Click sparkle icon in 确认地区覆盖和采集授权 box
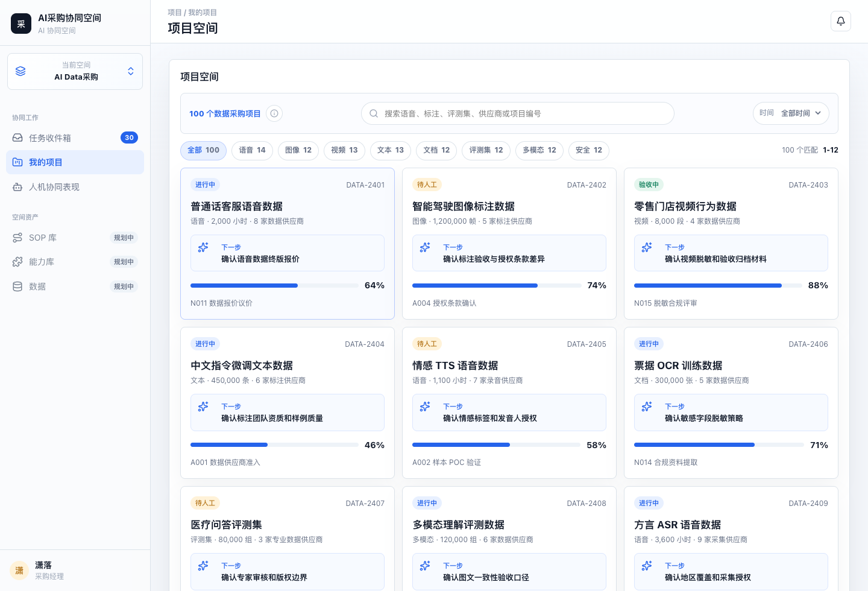Viewport: 868px width, 591px height. tap(647, 566)
